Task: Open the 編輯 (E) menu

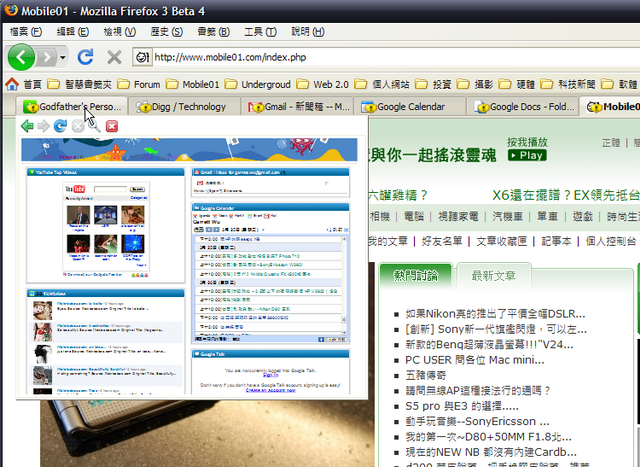Action: coord(73,32)
